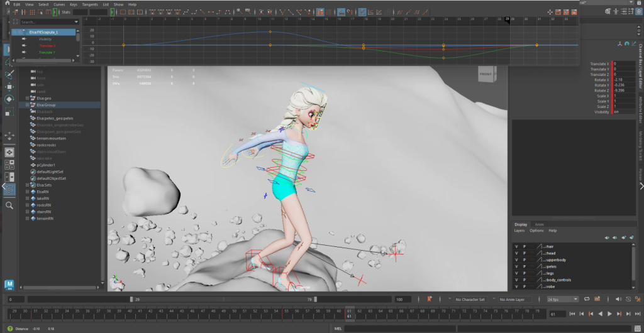Select the Lattice Deform Keys tool
Image resolution: width=644 pixels, height=333 pixels.
tap(32, 13)
